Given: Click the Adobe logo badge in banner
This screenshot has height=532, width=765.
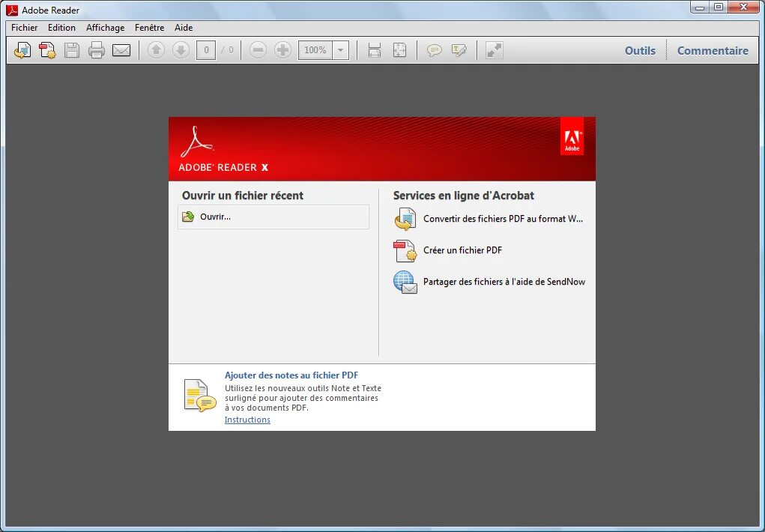Looking at the screenshot, I should pyautogui.click(x=572, y=136).
